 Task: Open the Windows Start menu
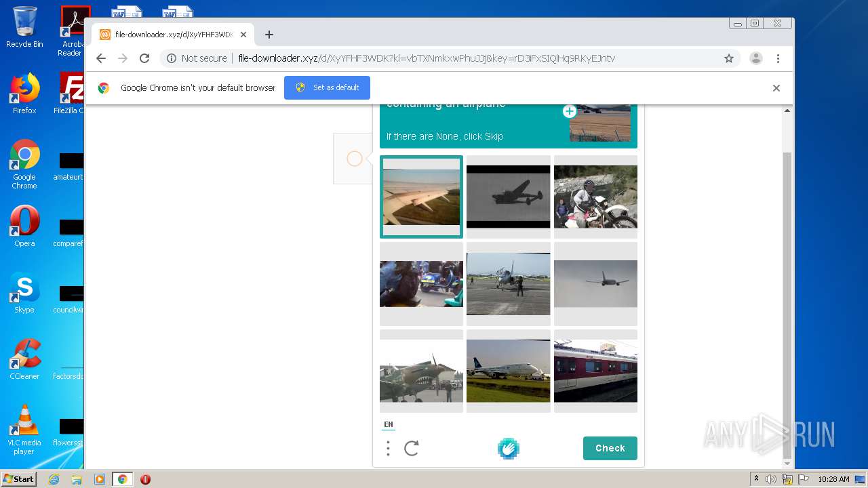tap(18, 479)
